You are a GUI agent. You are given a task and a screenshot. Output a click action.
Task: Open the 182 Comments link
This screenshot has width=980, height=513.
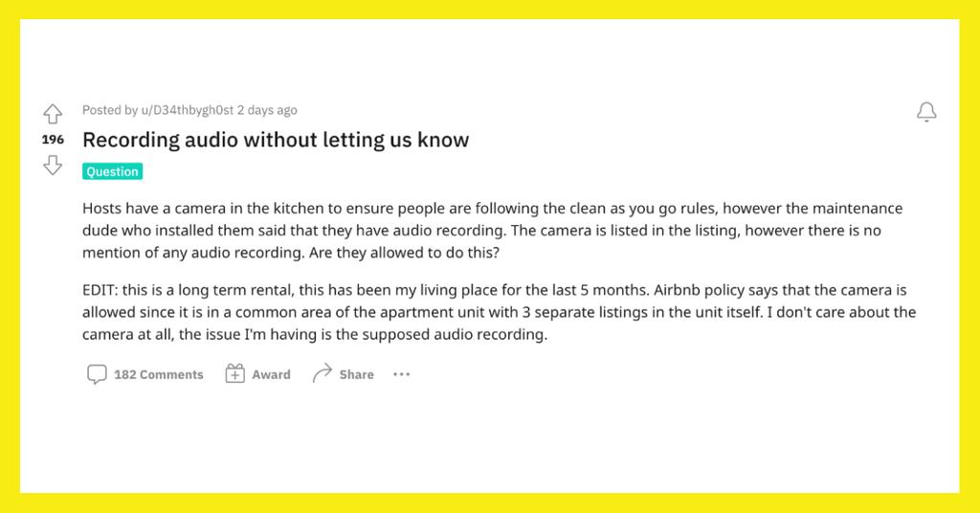pos(158,374)
